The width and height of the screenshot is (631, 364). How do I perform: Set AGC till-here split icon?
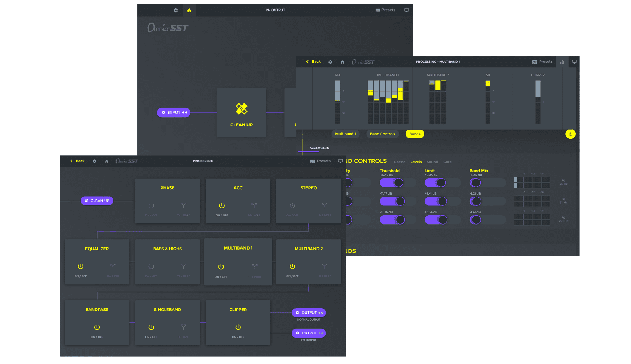point(254,205)
